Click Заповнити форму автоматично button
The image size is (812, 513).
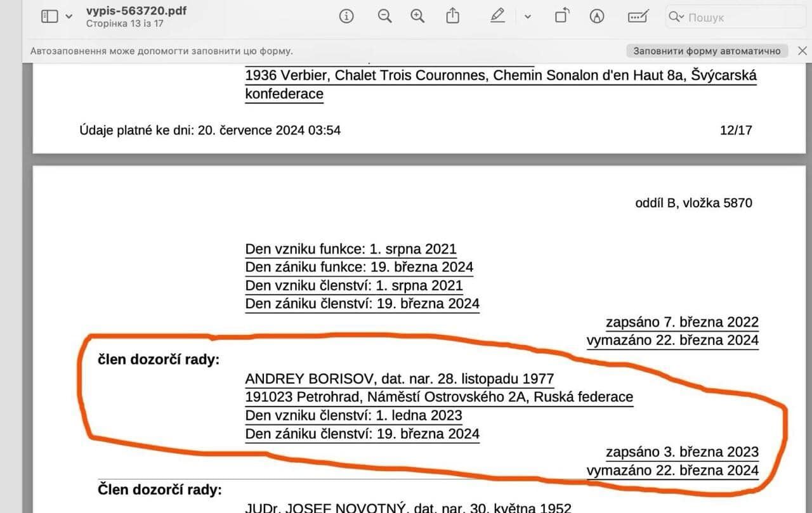coord(707,51)
